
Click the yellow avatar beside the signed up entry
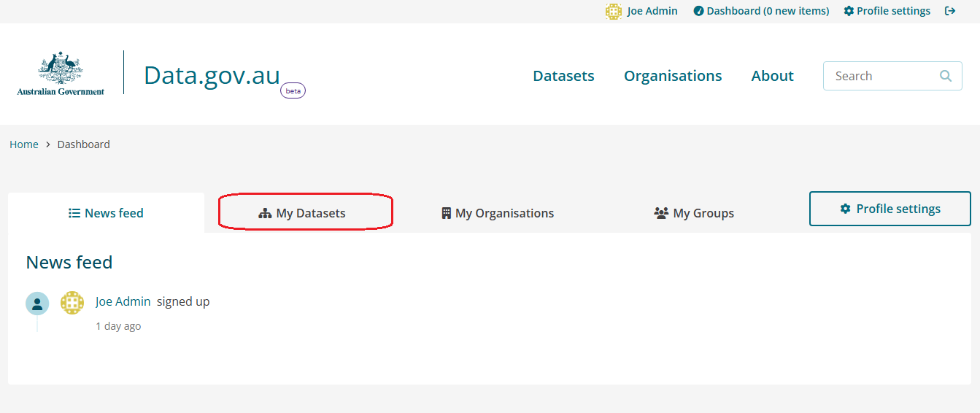(x=72, y=302)
